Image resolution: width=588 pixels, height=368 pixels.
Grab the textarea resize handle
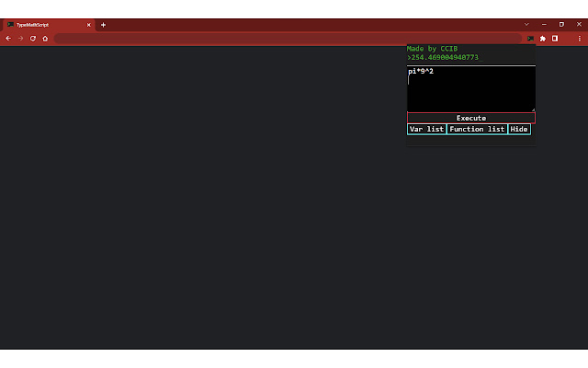click(533, 109)
